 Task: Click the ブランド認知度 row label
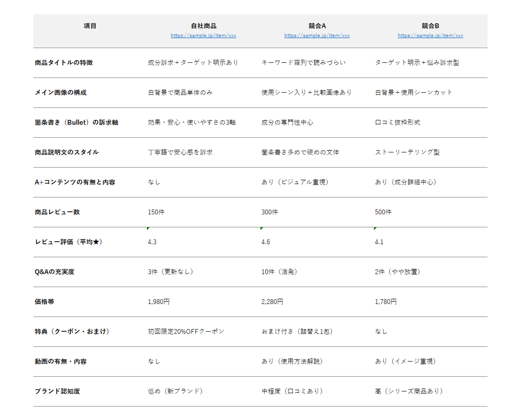pyautogui.click(x=57, y=391)
